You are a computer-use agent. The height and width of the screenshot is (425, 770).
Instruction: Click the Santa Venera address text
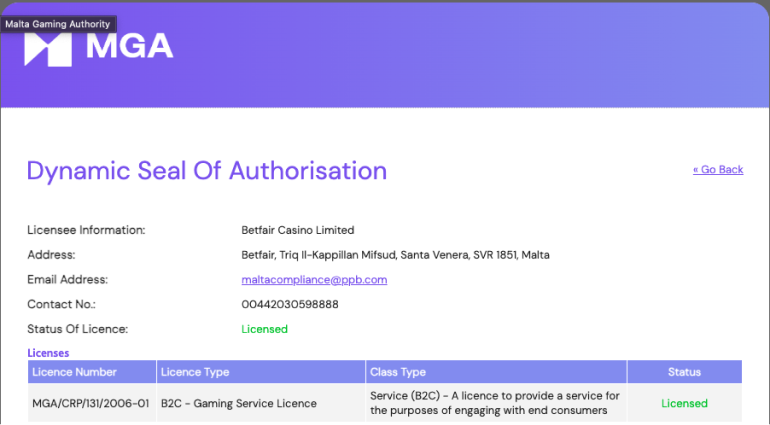pyautogui.click(x=395, y=255)
